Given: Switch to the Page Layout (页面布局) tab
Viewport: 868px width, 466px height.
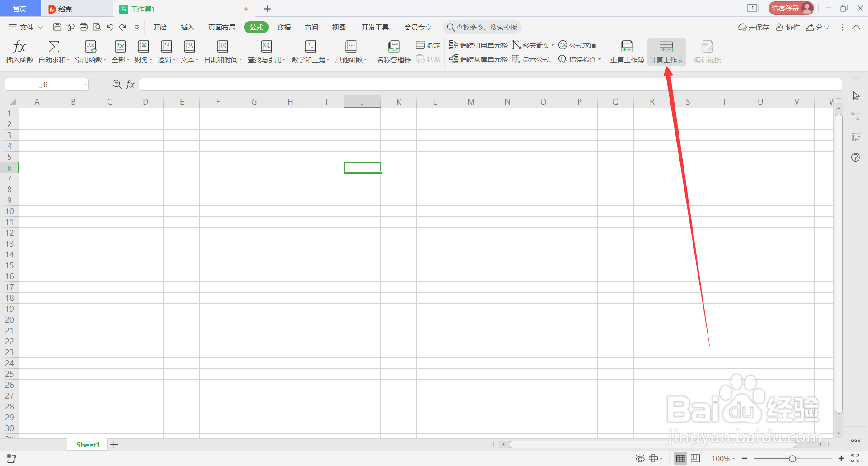Looking at the screenshot, I should (222, 27).
